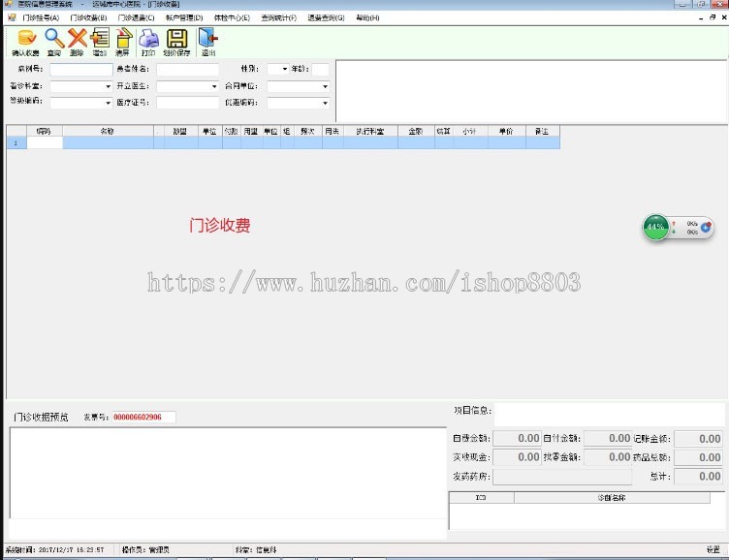
Task: Open the 门诊收费(B) menu
Action: coord(88,17)
